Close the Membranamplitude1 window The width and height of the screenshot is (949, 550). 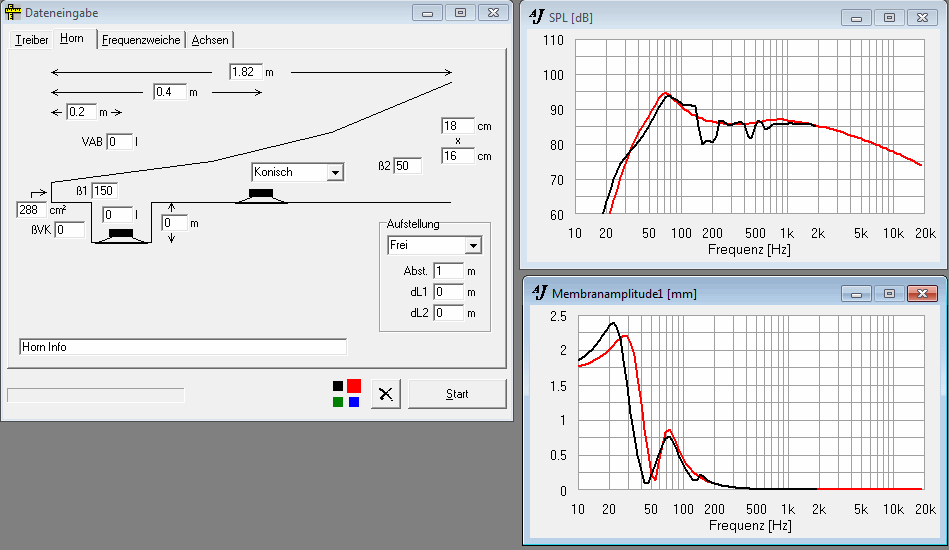click(922, 293)
